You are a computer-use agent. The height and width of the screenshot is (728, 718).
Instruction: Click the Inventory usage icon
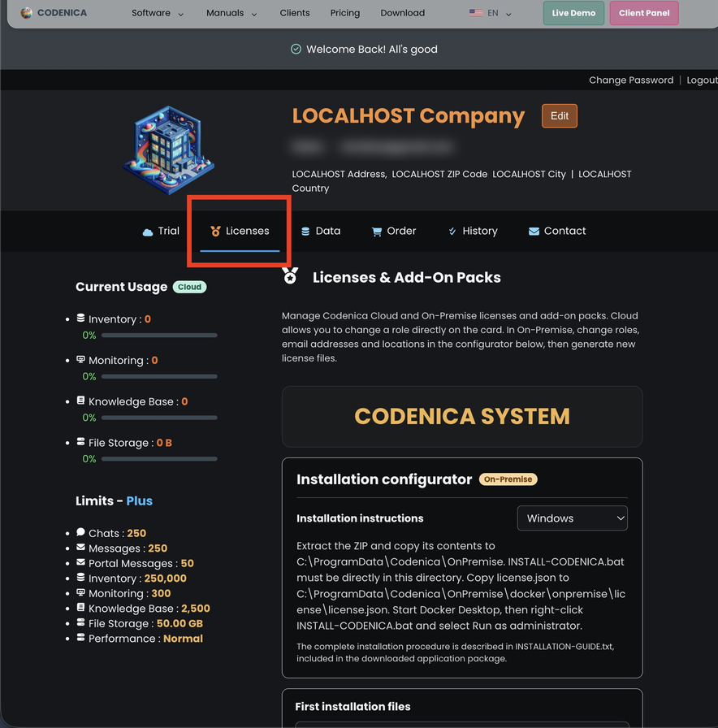[80, 318]
